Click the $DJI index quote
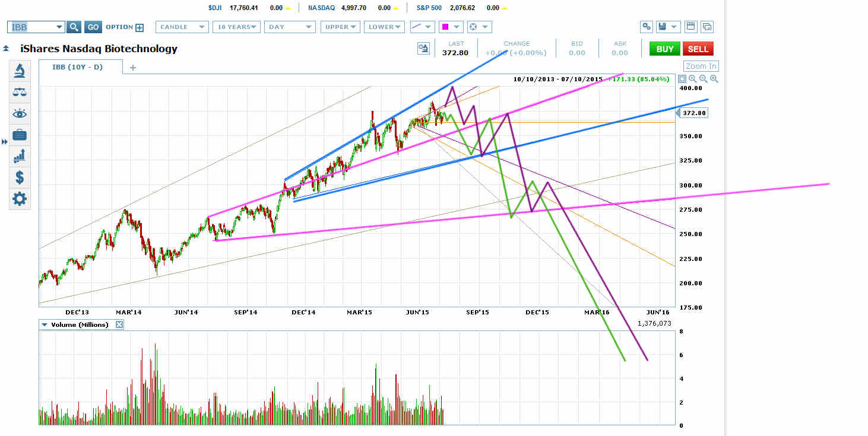The width and height of the screenshot is (868, 436). (x=250, y=8)
